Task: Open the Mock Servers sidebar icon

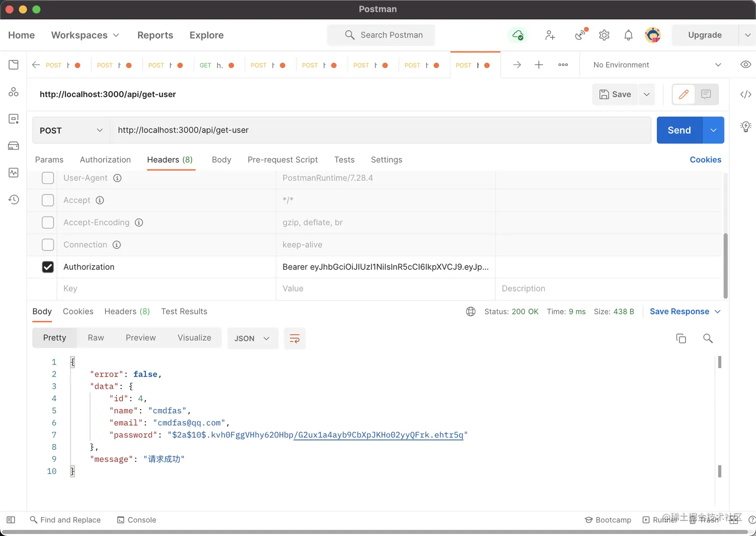Action: (x=13, y=146)
